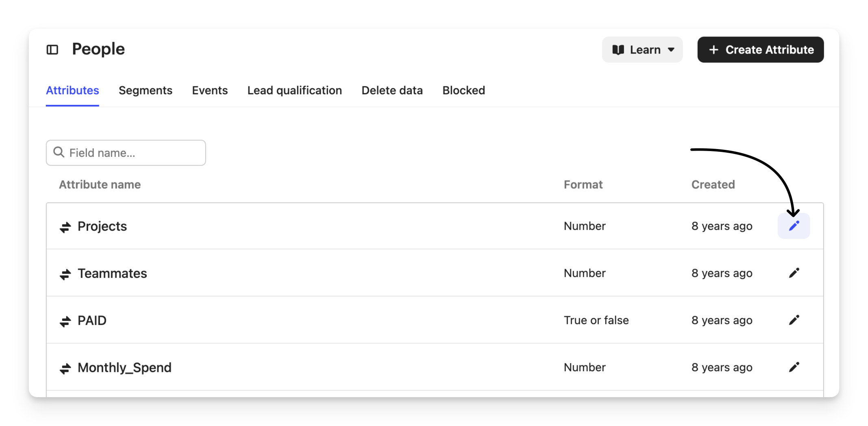The image size is (868, 426).
Task: Click the magnifier icon in search box
Action: (x=59, y=152)
